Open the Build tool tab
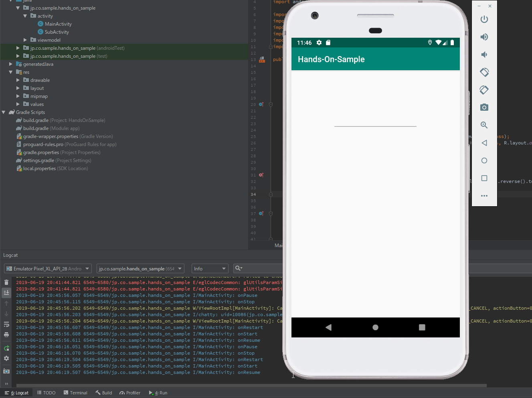The image size is (532, 398). point(104,393)
